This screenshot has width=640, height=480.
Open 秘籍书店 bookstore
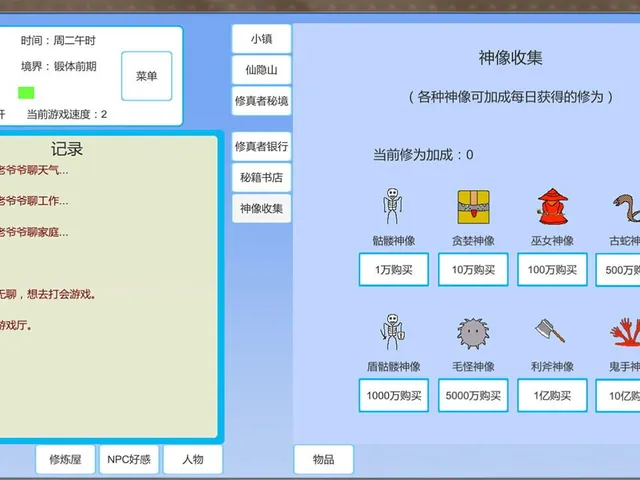coord(262,178)
